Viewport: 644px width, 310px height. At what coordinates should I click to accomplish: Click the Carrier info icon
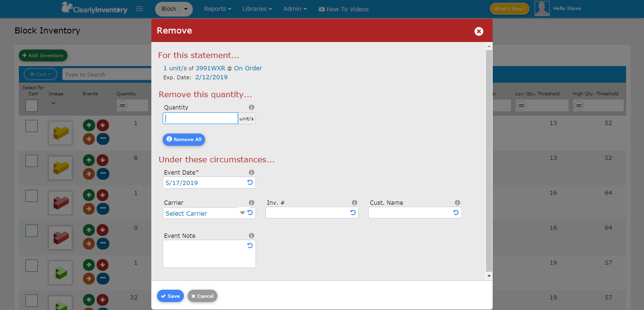click(x=251, y=203)
